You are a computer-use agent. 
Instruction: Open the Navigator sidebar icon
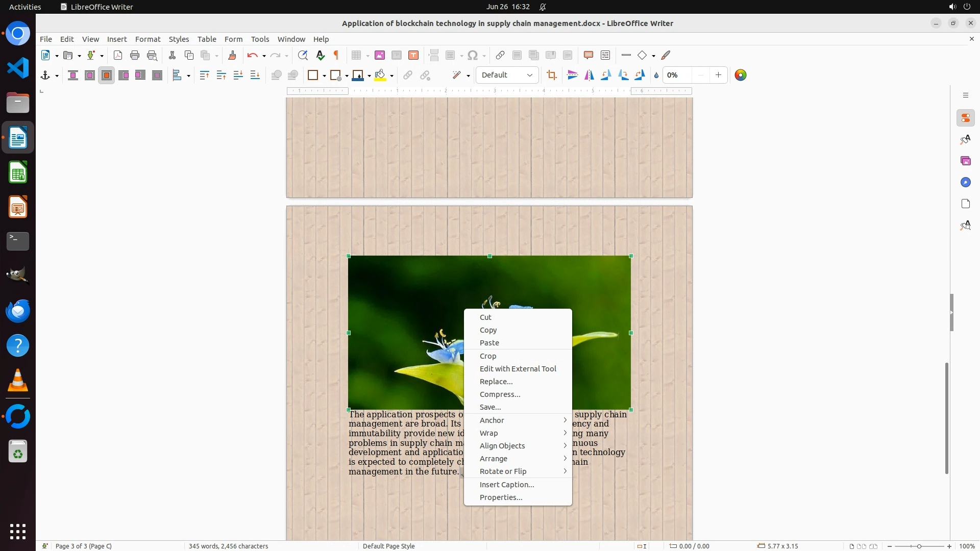click(965, 183)
